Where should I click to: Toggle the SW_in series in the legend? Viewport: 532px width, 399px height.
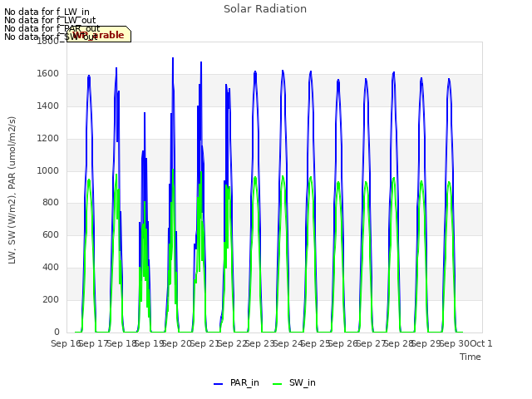tap(294, 382)
